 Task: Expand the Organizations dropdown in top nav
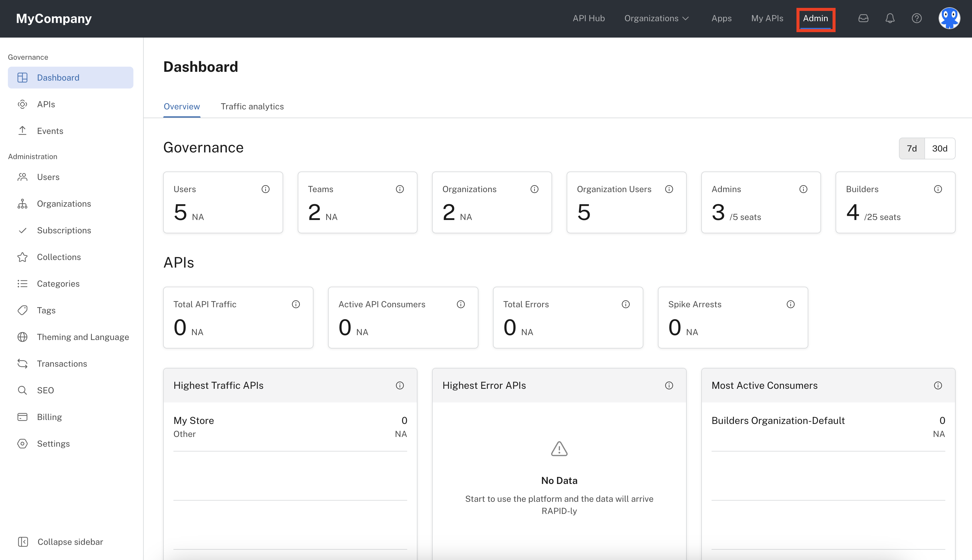coord(656,18)
